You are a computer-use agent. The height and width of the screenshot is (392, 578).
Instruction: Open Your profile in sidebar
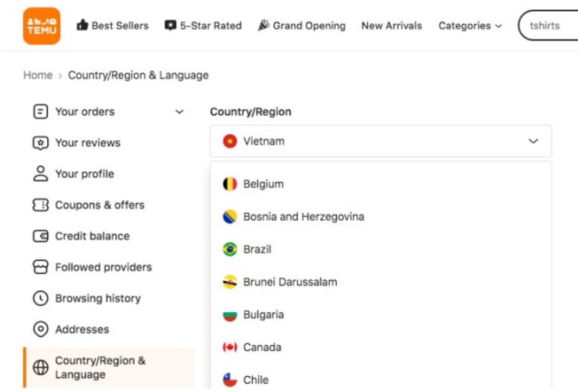(85, 174)
